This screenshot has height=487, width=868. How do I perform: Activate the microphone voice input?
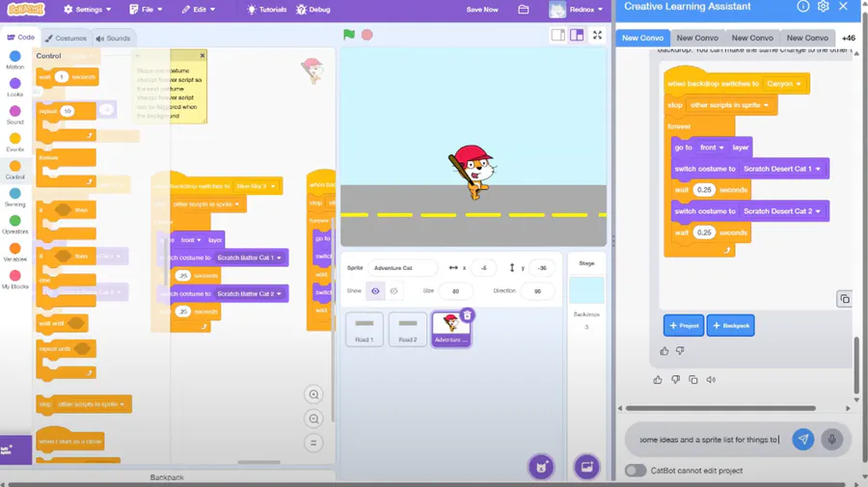(831, 440)
